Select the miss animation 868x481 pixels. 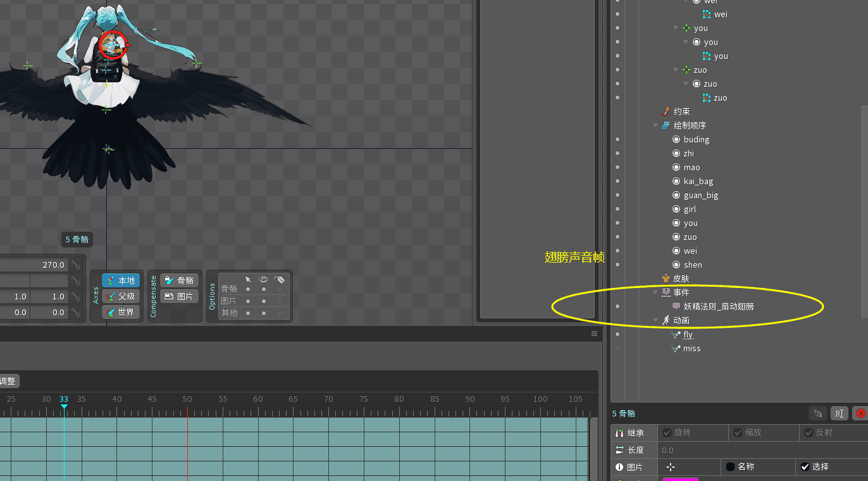(x=691, y=348)
